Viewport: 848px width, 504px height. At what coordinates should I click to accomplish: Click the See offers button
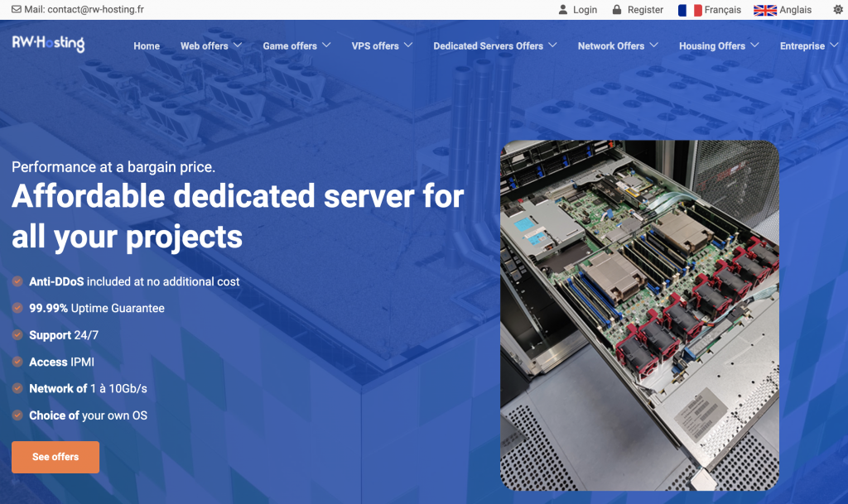tap(55, 457)
